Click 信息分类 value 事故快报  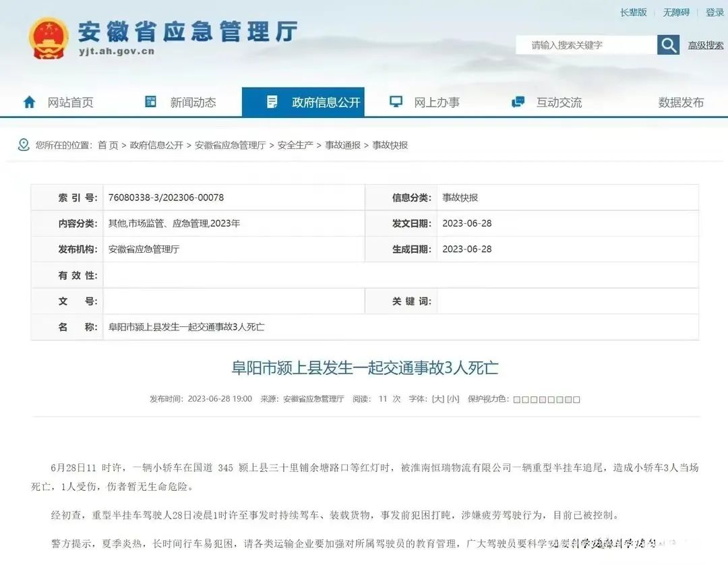(x=460, y=198)
